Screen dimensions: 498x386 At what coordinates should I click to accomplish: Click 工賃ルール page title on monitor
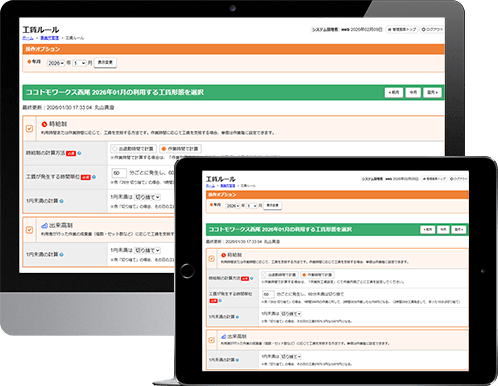pos(41,30)
